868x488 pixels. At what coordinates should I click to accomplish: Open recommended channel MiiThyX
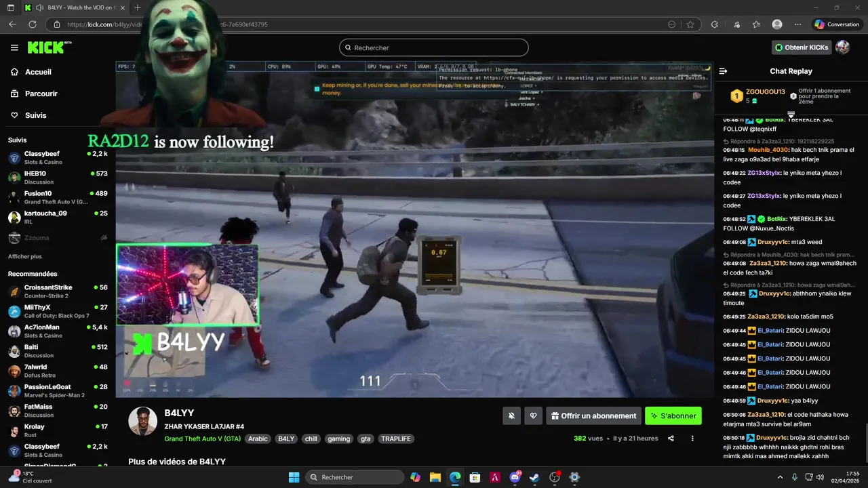pos(58,311)
